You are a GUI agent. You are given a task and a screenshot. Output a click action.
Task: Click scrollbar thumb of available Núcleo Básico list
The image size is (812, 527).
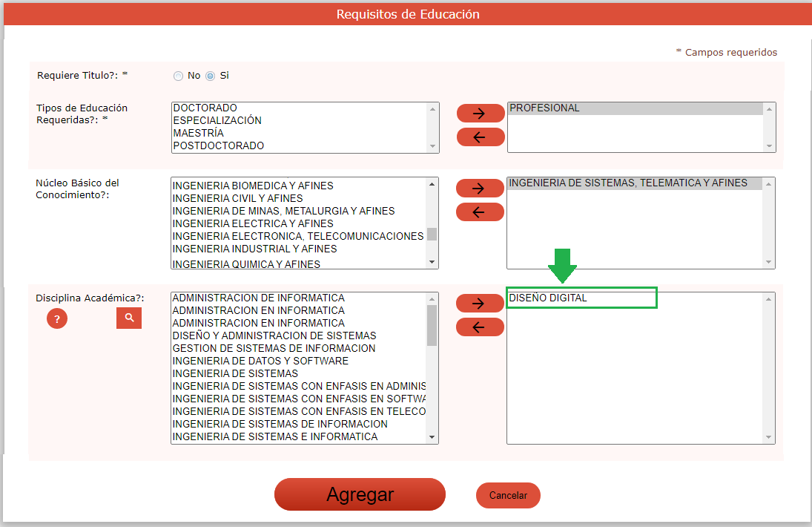pos(432,235)
